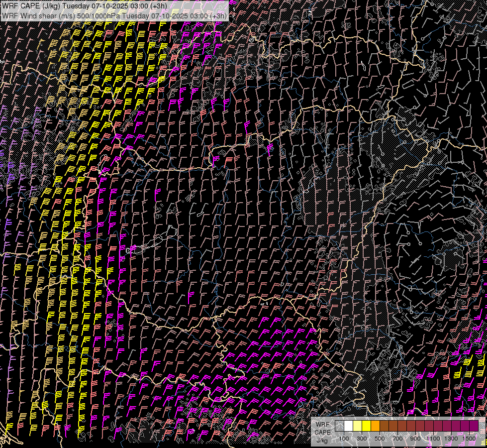Click the 700 label on the legend

point(397,439)
